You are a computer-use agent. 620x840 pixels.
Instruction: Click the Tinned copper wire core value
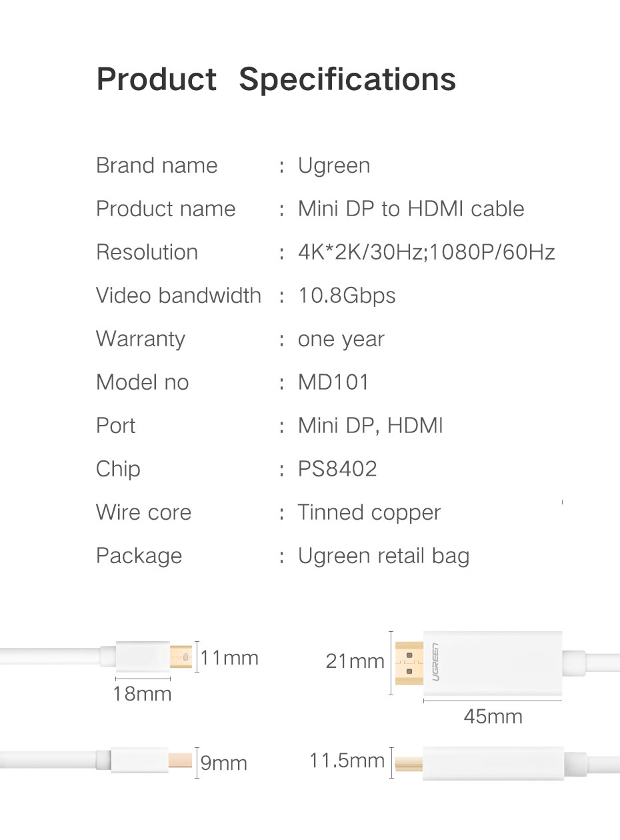pyautogui.click(x=369, y=512)
